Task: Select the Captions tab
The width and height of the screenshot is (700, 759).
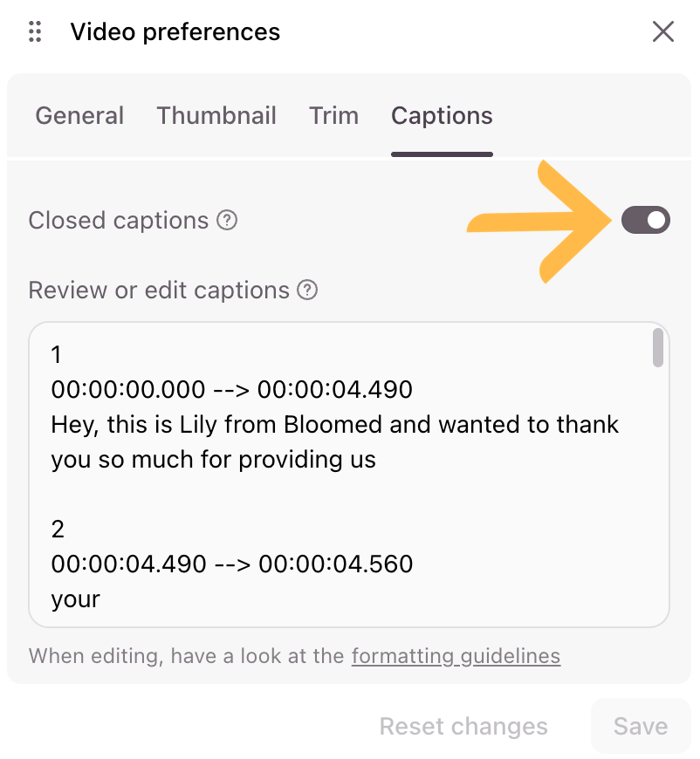Action: click(x=442, y=116)
